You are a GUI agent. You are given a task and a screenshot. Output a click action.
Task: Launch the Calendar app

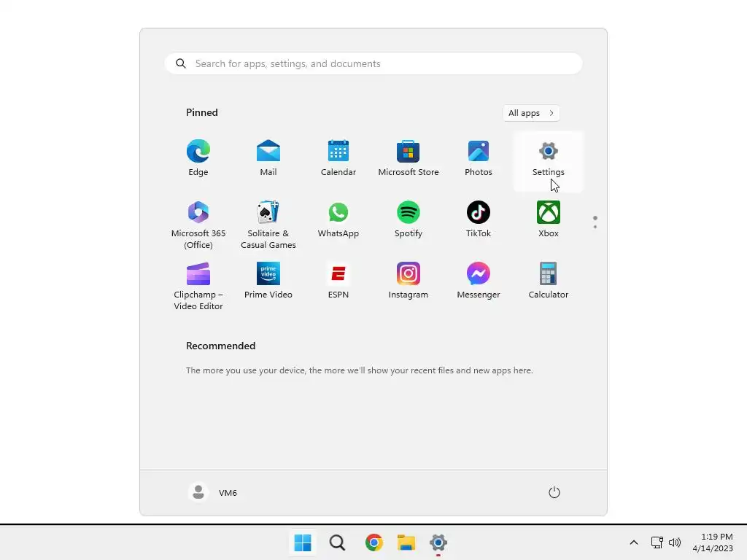coord(338,158)
